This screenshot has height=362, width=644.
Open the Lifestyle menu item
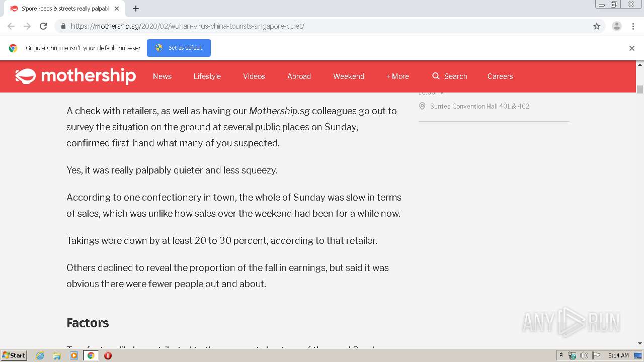click(207, 76)
